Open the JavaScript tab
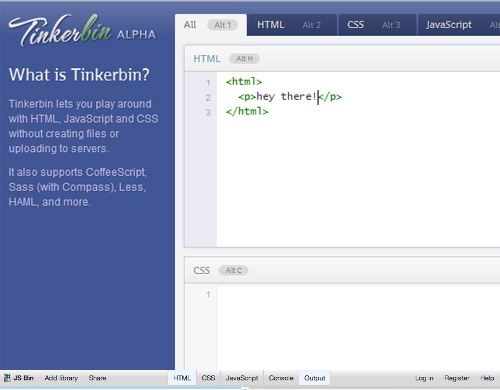The width and height of the screenshot is (500, 390). tap(459, 25)
